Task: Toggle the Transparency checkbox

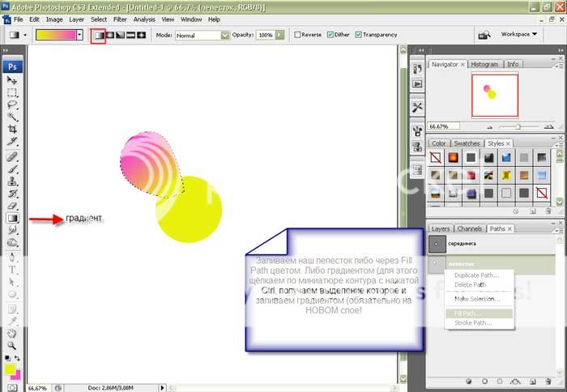Action: pyautogui.click(x=357, y=35)
